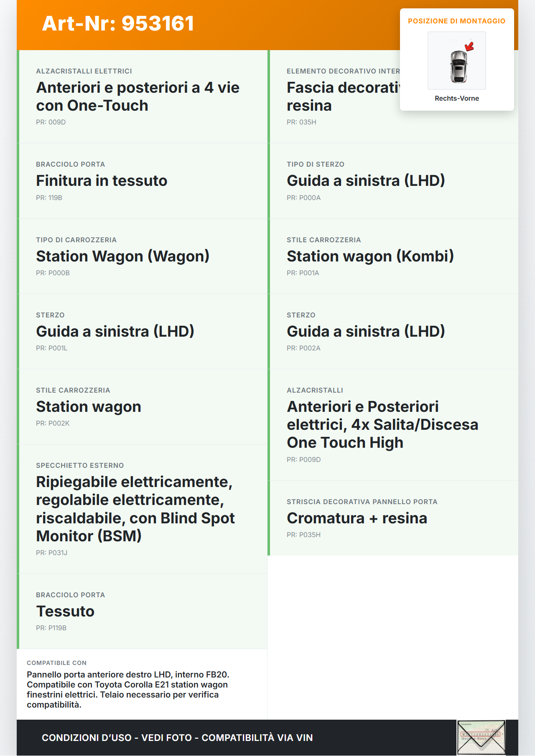Click the Guida a sinistra entry PR P002A
The width and height of the screenshot is (535, 756).
pyautogui.click(x=366, y=331)
